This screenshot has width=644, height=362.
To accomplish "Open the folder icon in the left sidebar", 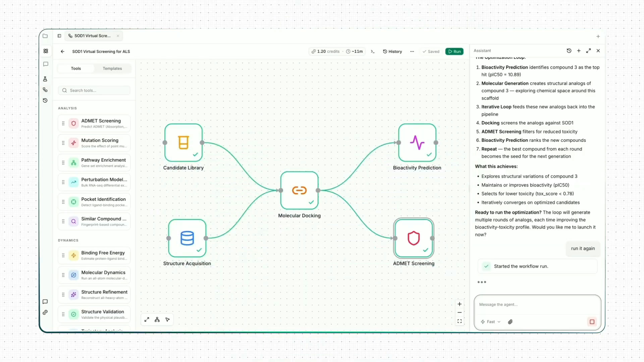I will pyautogui.click(x=45, y=36).
